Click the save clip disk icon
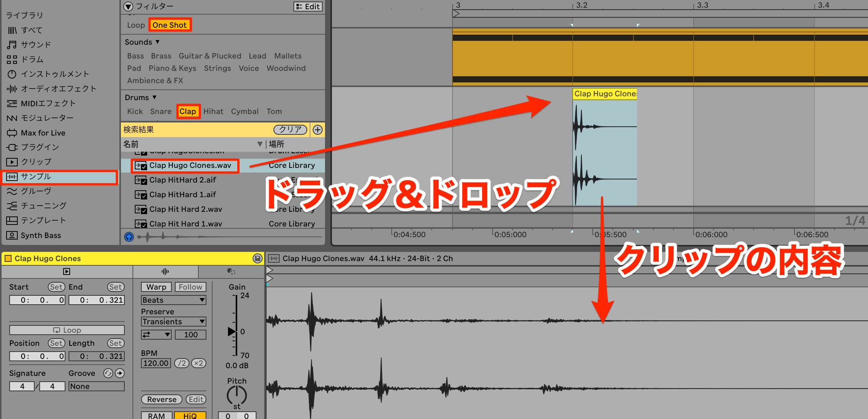The width and height of the screenshot is (868, 419). tap(258, 258)
